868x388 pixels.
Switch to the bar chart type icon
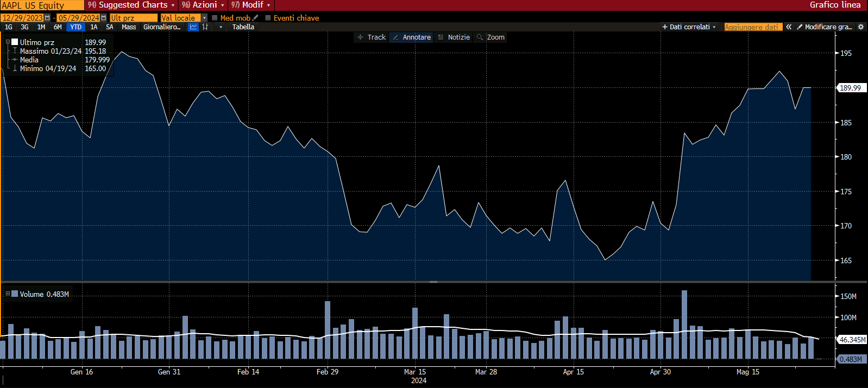pyautogui.click(x=205, y=27)
